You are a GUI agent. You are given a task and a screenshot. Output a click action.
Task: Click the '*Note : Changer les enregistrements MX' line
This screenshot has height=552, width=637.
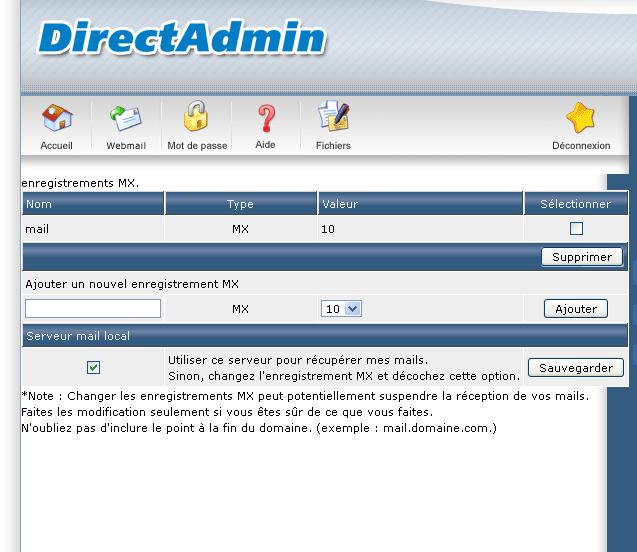click(x=305, y=396)
